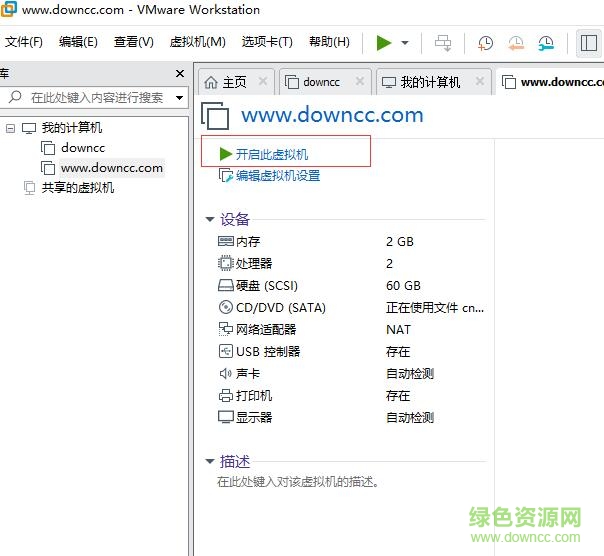Click the CD/DVD (SATA) device icon
This screenshot has width=604, height=556.
pyautogui.click(x=225, y=308)
